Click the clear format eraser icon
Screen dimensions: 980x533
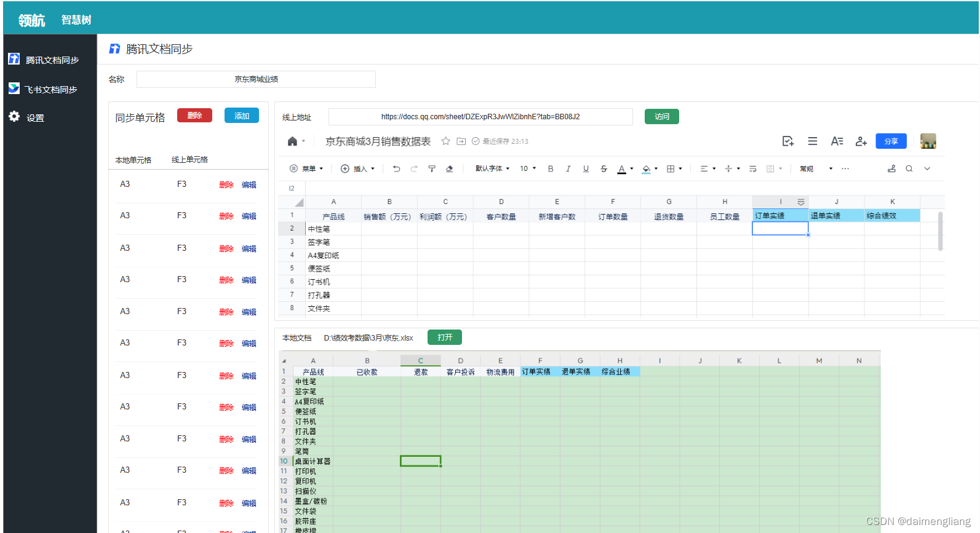[449, 168]
